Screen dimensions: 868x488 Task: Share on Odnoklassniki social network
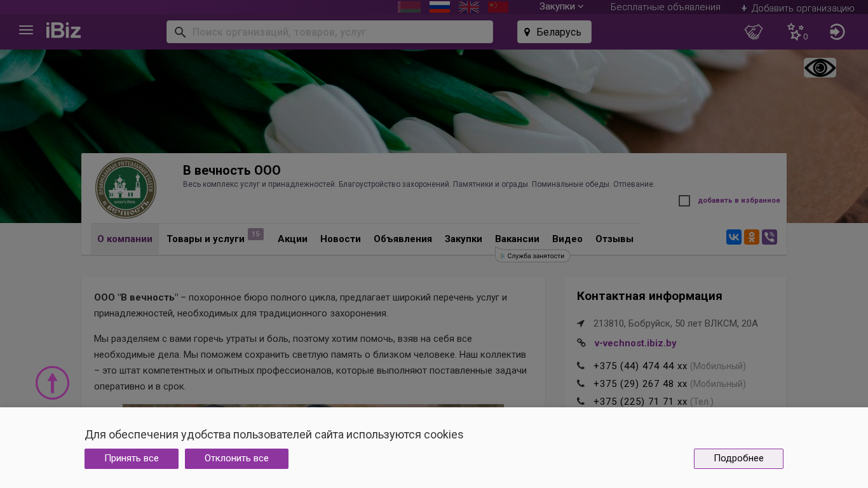(x=752, y=237)
